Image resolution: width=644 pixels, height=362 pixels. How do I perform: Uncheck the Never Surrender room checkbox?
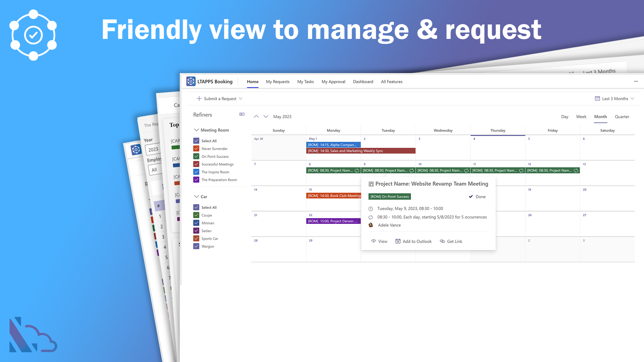click(x=197, y=148)
